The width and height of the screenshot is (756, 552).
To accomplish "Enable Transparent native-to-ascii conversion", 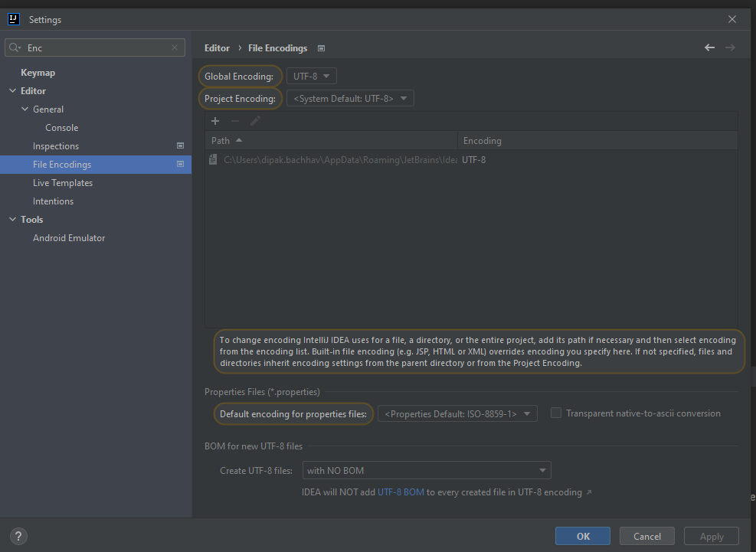I will (x=556, y=413).
